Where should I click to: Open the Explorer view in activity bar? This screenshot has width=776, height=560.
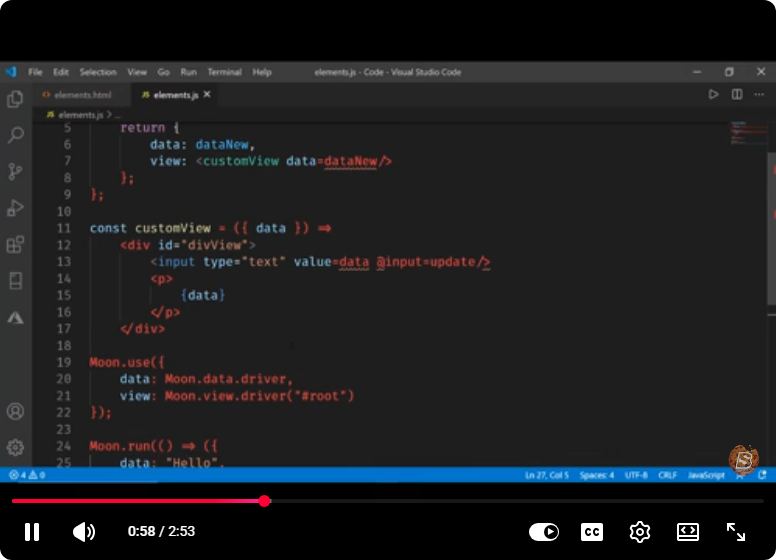tap(15, 99)
